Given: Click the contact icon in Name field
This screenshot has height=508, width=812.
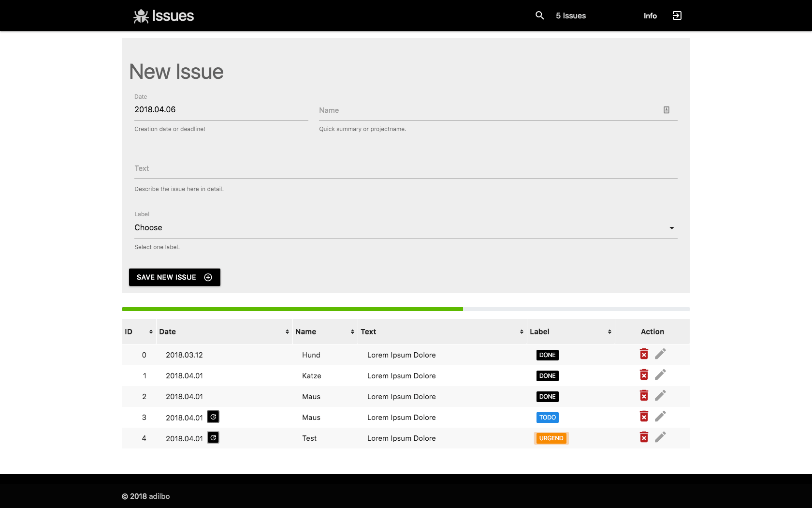Looking at the screenshot, I should [667, 110].
